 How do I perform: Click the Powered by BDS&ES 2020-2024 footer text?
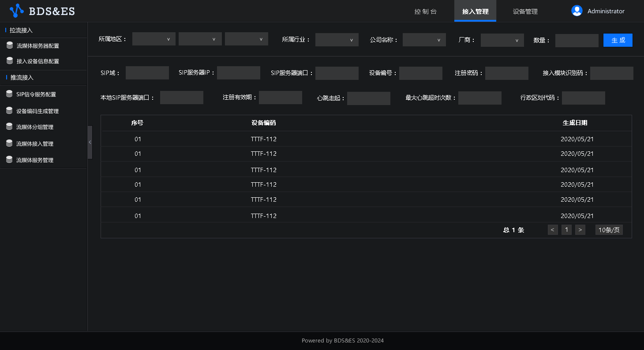click(x=343, y=341)
